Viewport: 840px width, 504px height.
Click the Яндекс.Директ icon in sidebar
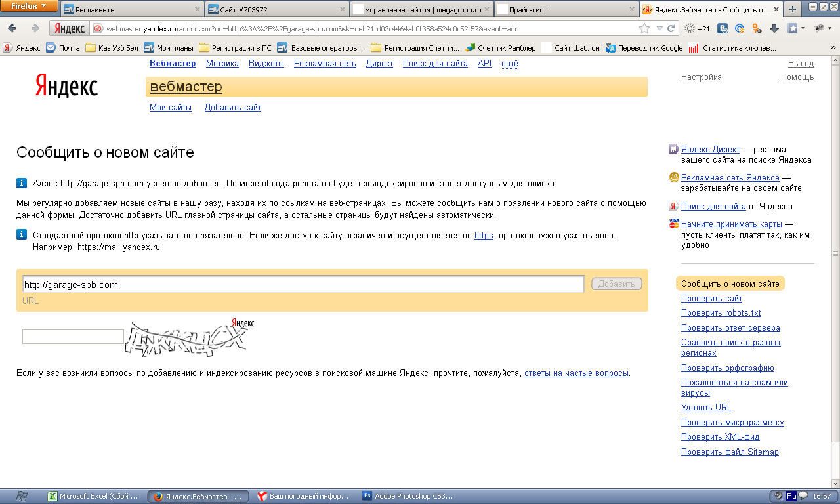[x=673, y=149]
